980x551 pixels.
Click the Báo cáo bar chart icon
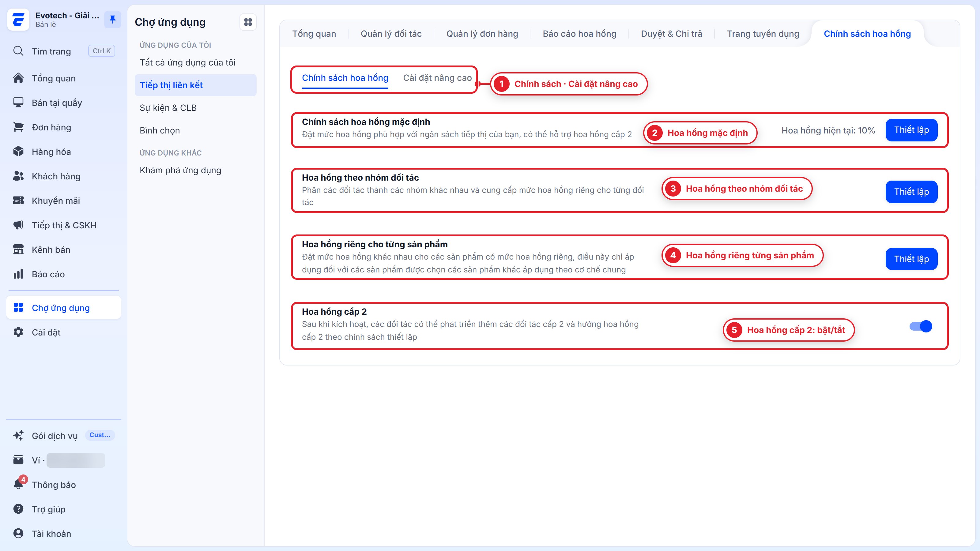pyautogui.click(x=18, y=274)
